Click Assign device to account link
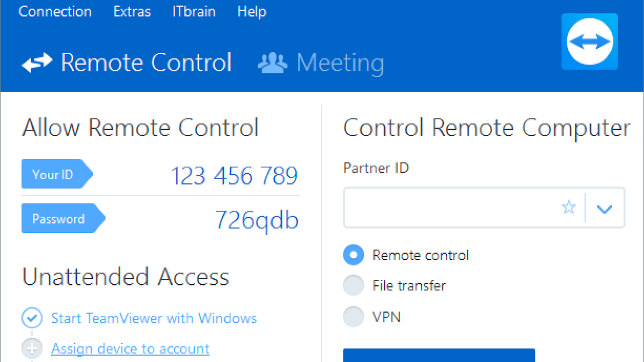This screenshot has height=362, width=644. pyautogui.click(x=130, y=349)
